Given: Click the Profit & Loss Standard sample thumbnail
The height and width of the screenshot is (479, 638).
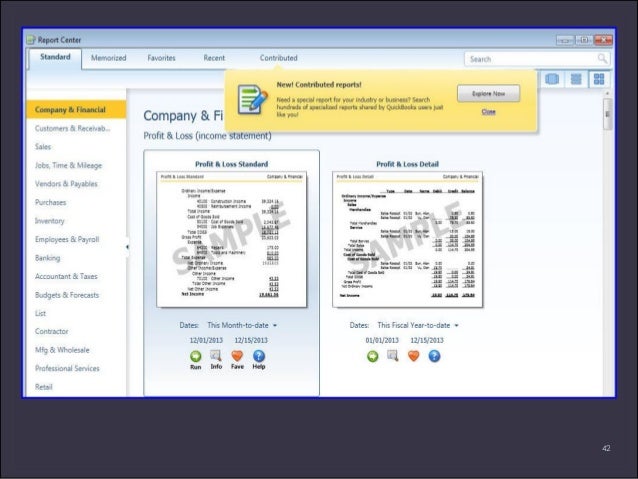Looking at the screenshot, I should click(232, 239).
